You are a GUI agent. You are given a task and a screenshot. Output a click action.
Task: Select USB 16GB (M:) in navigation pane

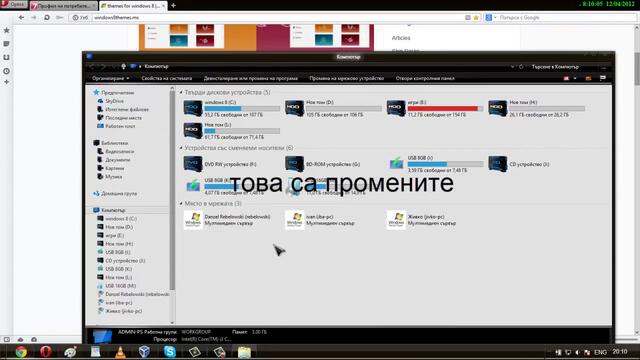pyautogui.click(x=120, y=286)
